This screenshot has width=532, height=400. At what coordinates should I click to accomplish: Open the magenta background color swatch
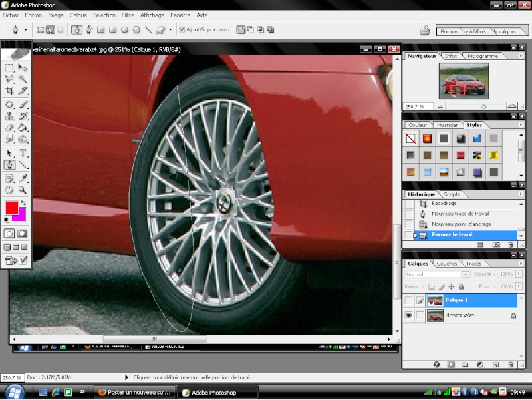[21, 216]
